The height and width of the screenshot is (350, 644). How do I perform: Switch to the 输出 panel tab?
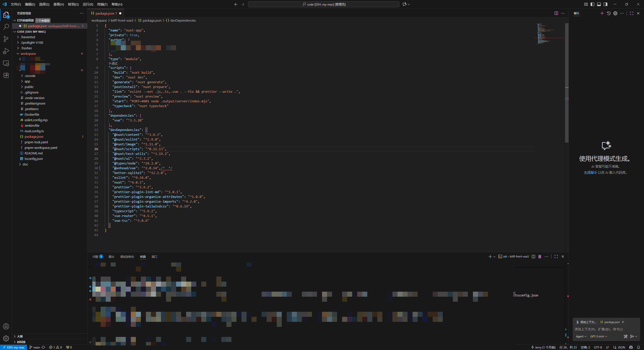coord(111,257)
